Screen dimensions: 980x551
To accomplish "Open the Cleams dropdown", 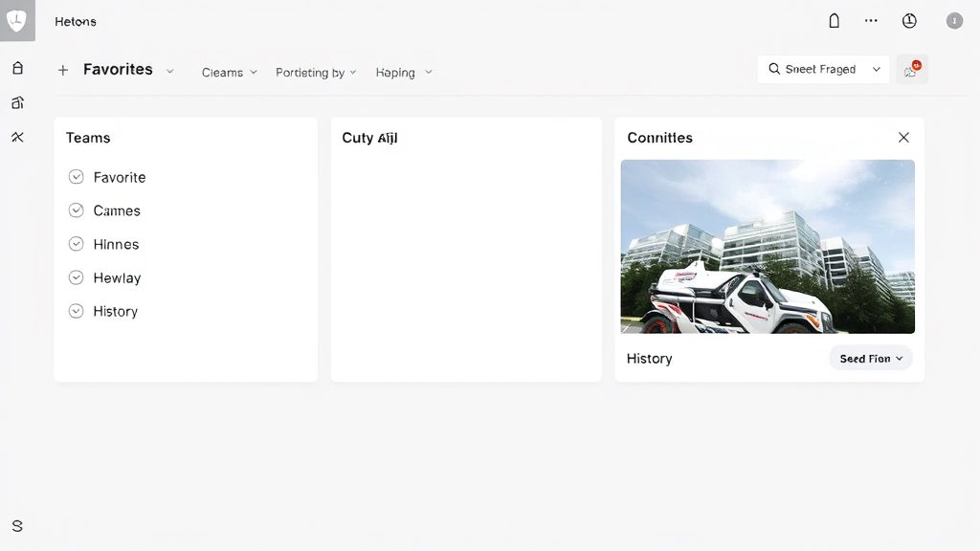I will pos(229,73).
